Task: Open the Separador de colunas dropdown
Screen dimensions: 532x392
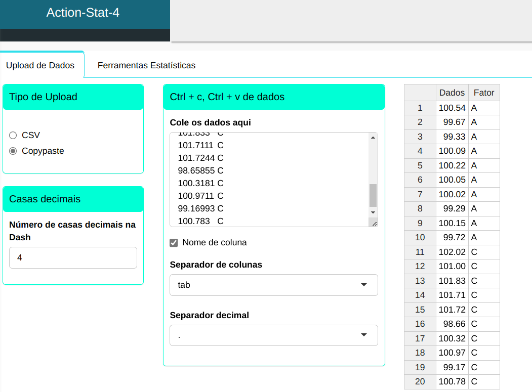Action: (273, 285)
